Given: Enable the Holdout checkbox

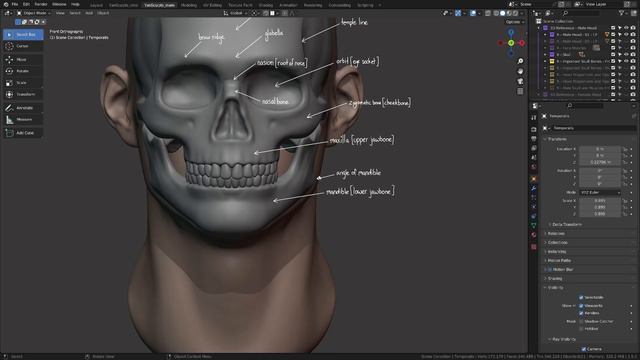Looking at the screenshot, I should 581,329.
